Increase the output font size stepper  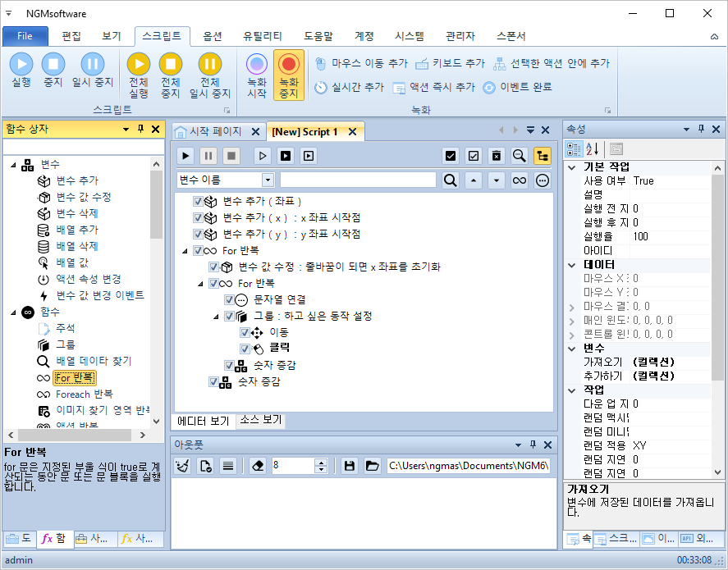tap(321, 462)
